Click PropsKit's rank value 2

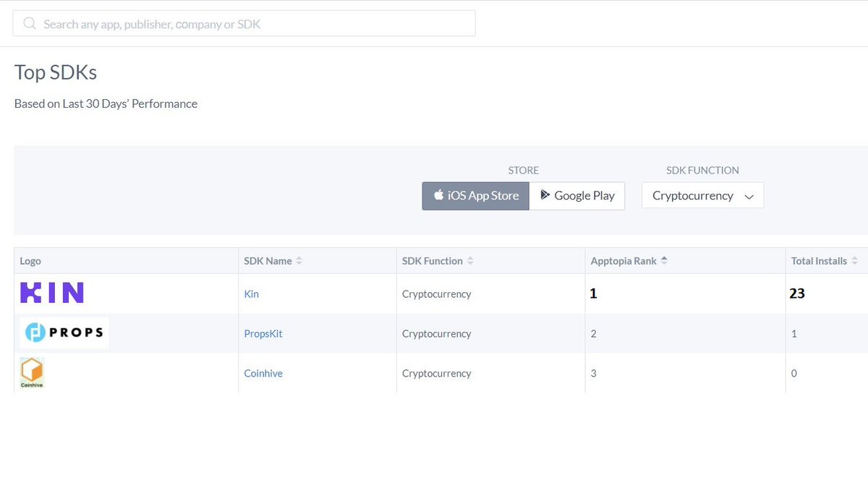tap(594, 334)
